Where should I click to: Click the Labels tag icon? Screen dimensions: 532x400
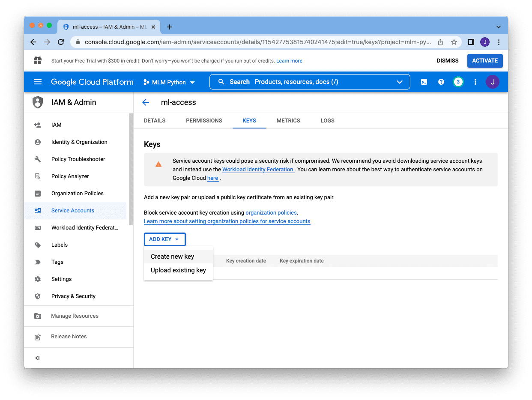point(38,245)
